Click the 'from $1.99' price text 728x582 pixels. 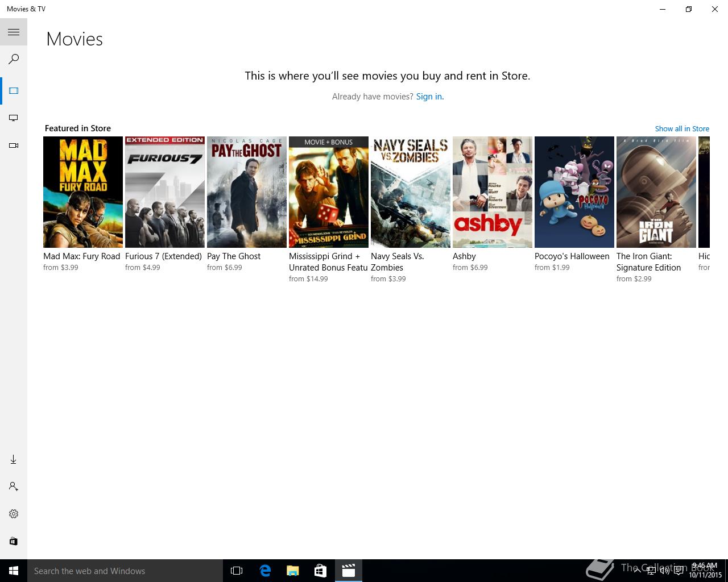click(x=552, y=268)
